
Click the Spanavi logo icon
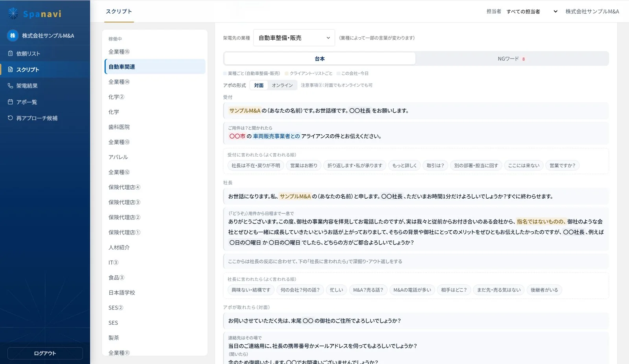[x=13, y=14]
